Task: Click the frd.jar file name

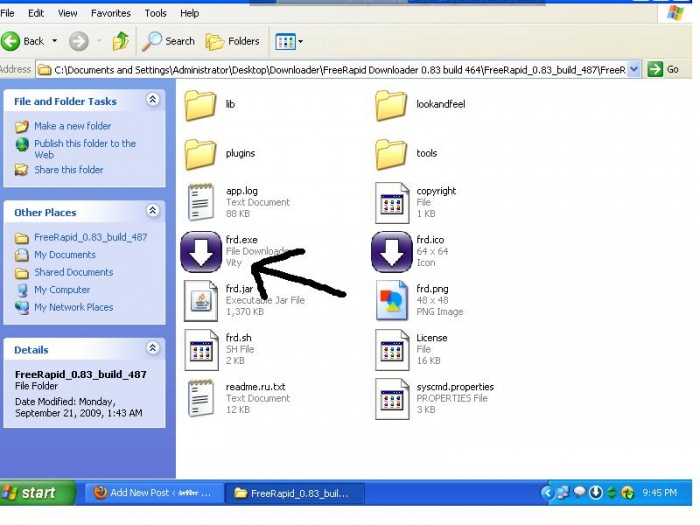Action: (239, 289)
